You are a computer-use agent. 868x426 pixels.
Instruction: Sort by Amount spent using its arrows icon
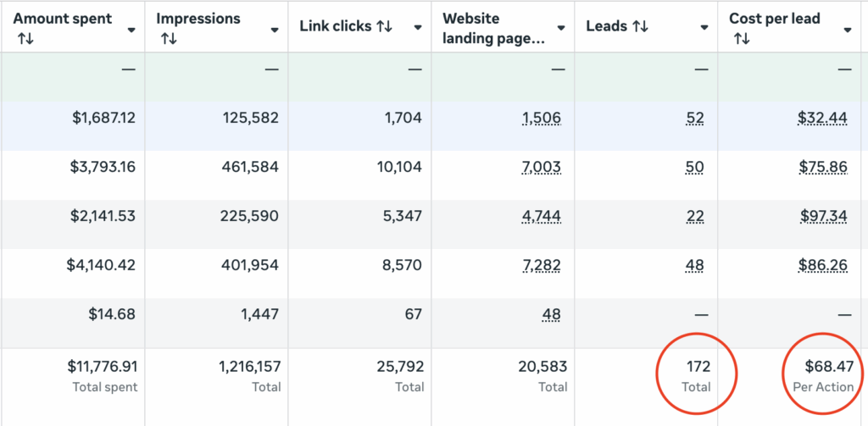click(x=24, y=39)
